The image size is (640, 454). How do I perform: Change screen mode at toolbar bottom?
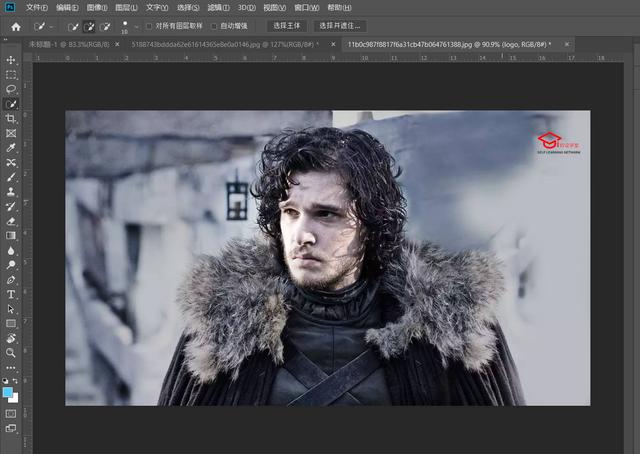pyautogui.click(x=11, y=428)
